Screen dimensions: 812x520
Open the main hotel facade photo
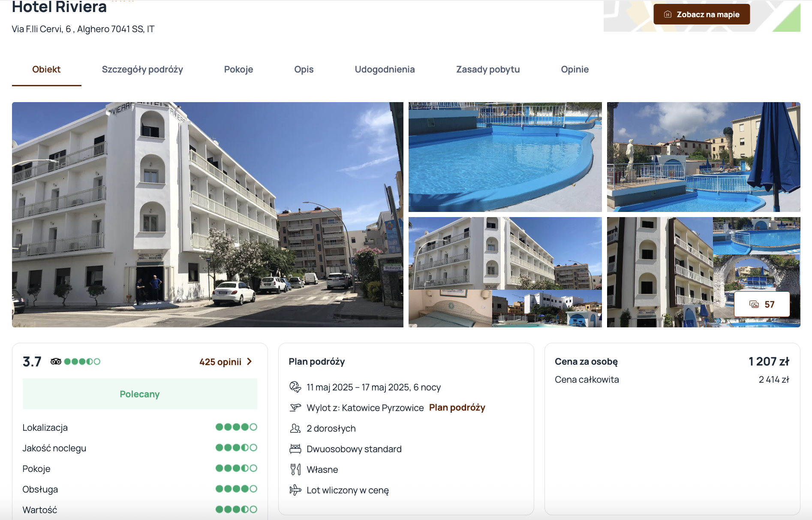tap(208, 215)
